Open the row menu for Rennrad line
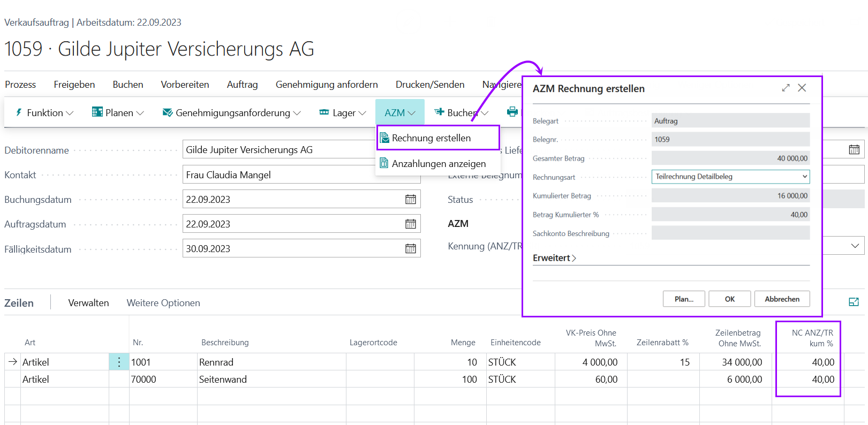 119,362
